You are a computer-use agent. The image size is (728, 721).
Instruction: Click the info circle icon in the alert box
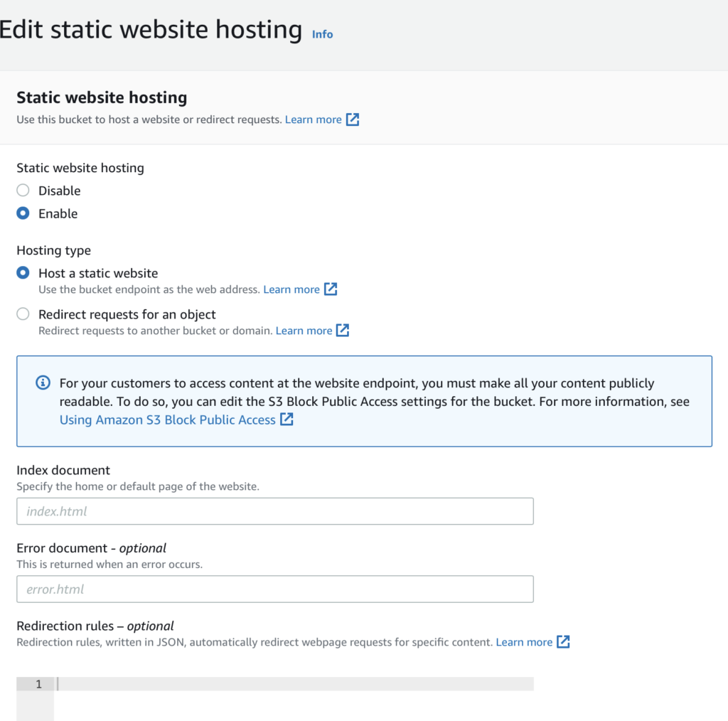pos(43,383)
